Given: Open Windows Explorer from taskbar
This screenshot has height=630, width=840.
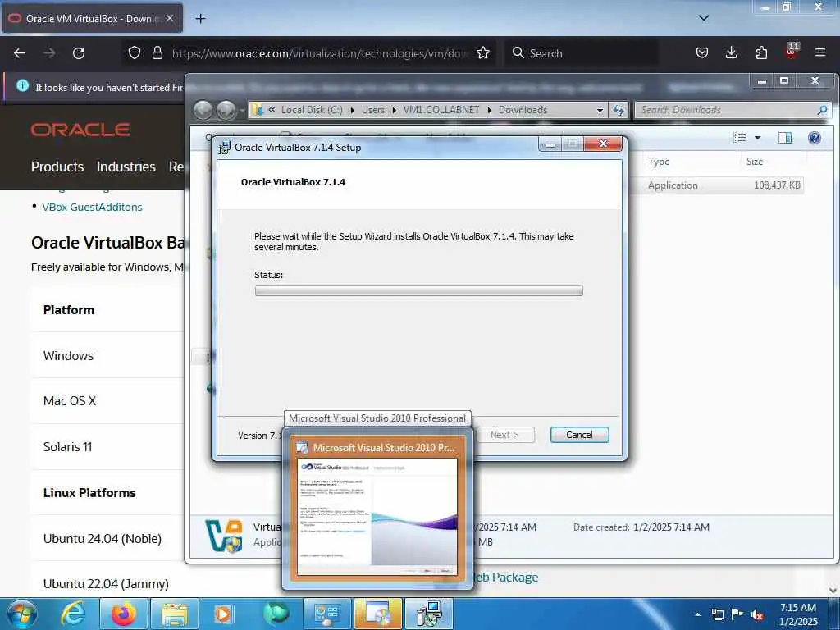Looking at the screenshot, I should 174,614.
